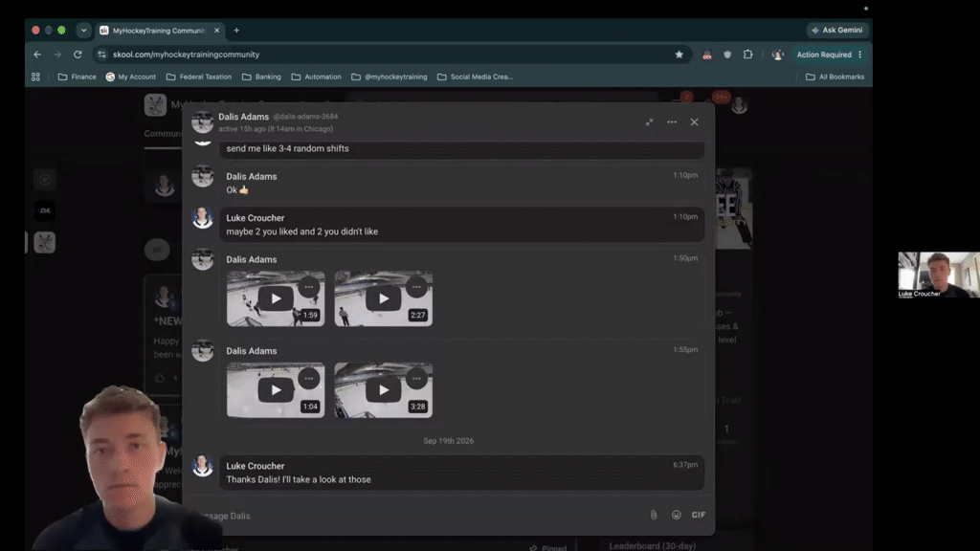Open Dalis Adams profile from chat header
The image size is (980, 551).
point(243,117)
